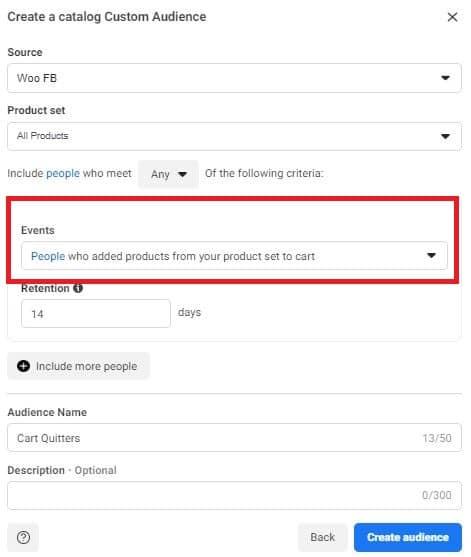Click the Include more people button
Image resolution: width=471 pixels, height=557 pixels.
coord(78,366)
